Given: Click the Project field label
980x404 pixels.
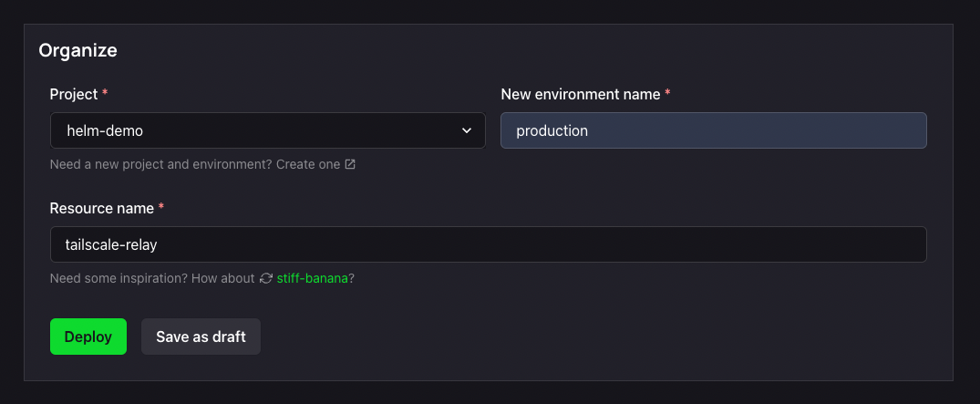Looking at the screenshot, I should coord(74,95).
